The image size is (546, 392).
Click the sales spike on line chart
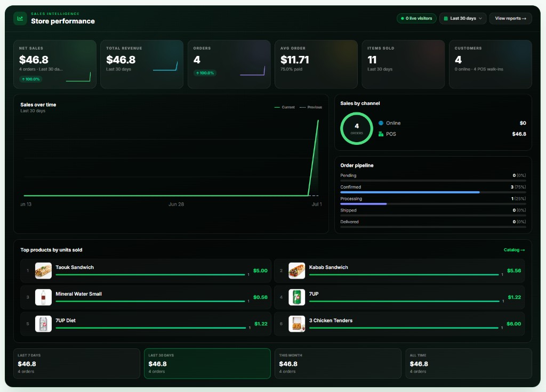click(x=314, y=158)
